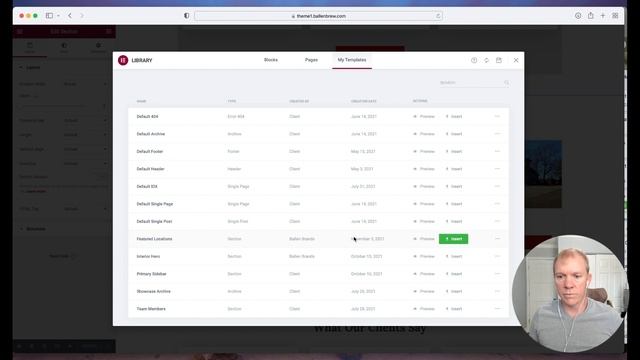Open more options for Default Single Page

[x=497, y=204]
